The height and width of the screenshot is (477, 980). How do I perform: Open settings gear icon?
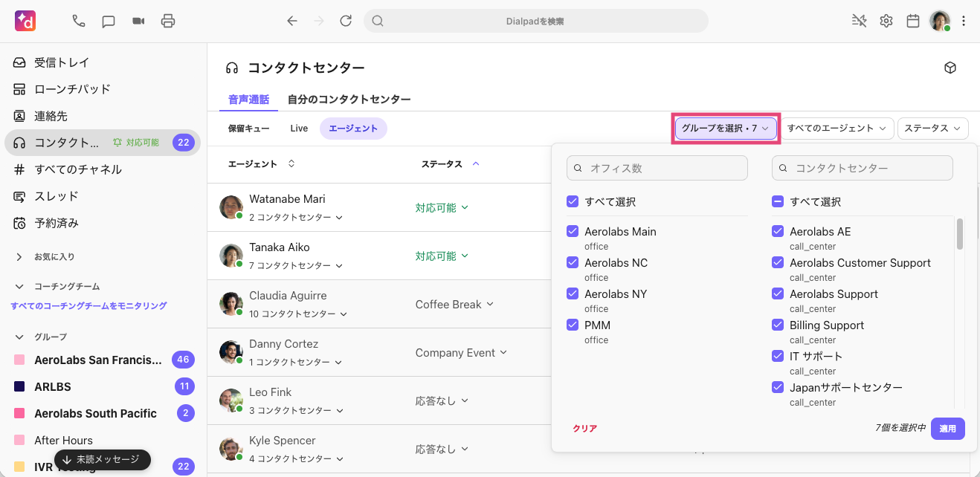coord(886,21)
